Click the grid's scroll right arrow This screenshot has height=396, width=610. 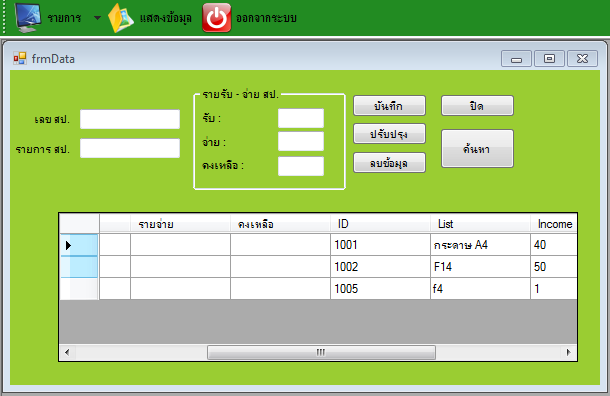[569, 352]
